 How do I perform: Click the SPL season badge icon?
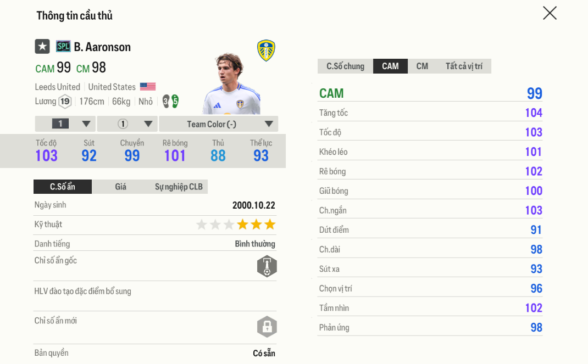pos(63,47)
